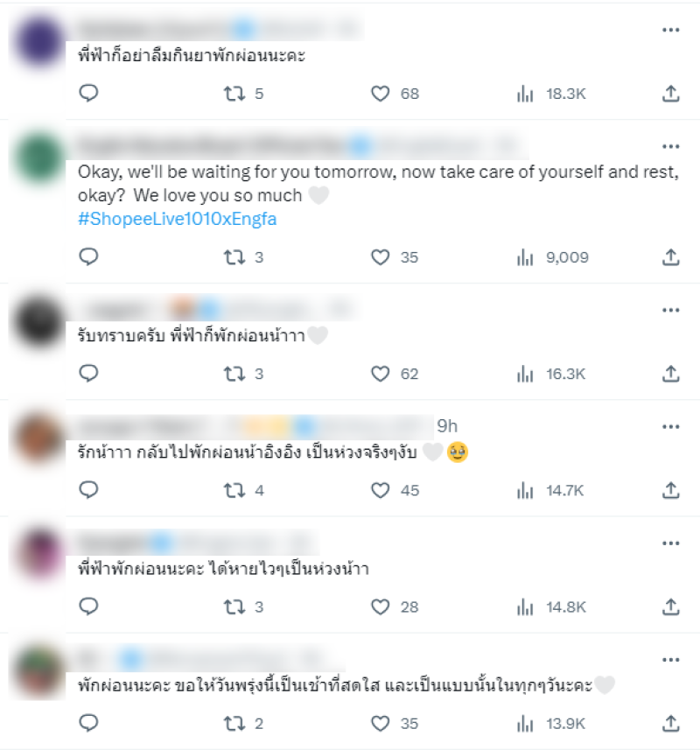Open more options on the English tweet
Viewport: 700px width, 750px height.
671,146
